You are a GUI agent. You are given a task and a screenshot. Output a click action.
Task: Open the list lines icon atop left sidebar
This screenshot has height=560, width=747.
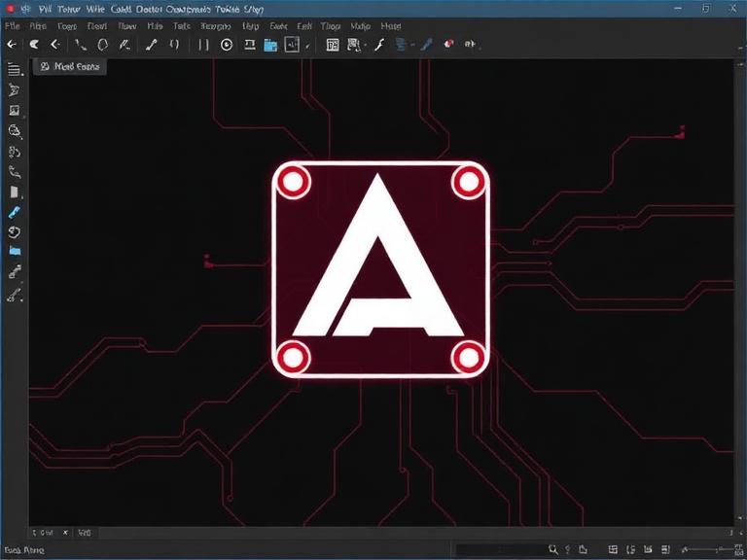pyautogui.click(x=15, y=70)
